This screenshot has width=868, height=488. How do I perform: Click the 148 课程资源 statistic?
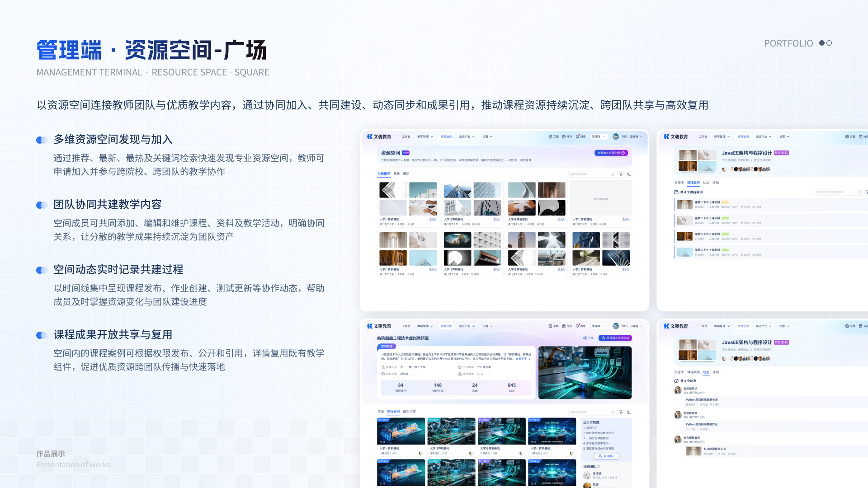438,388
